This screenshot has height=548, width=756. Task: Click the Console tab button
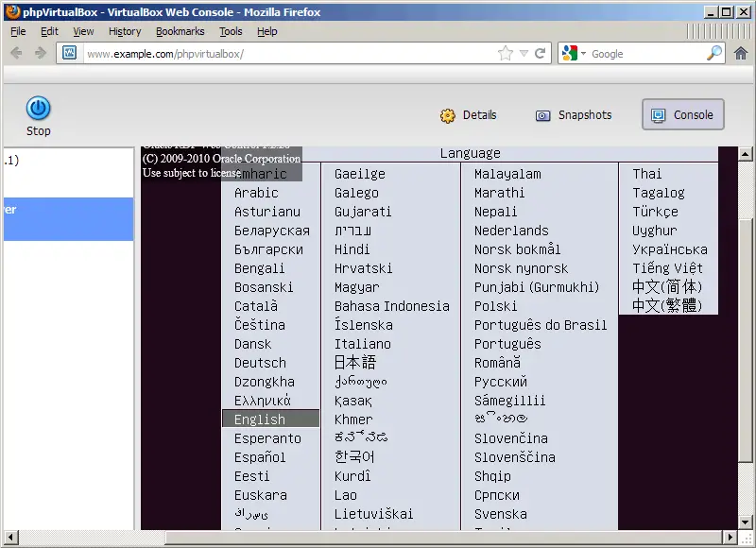click(x=682, y=115)
